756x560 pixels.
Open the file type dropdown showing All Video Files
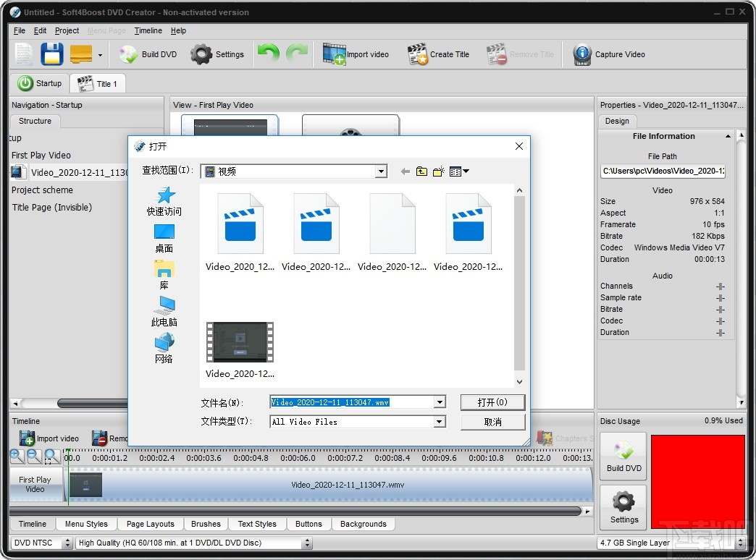pyautogui.click(x=438, y=422)
